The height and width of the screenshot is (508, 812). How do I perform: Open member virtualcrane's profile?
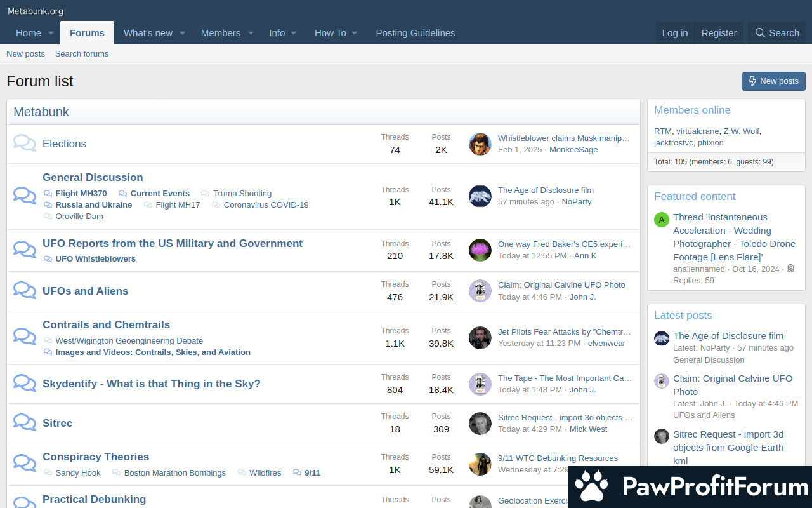698,131
